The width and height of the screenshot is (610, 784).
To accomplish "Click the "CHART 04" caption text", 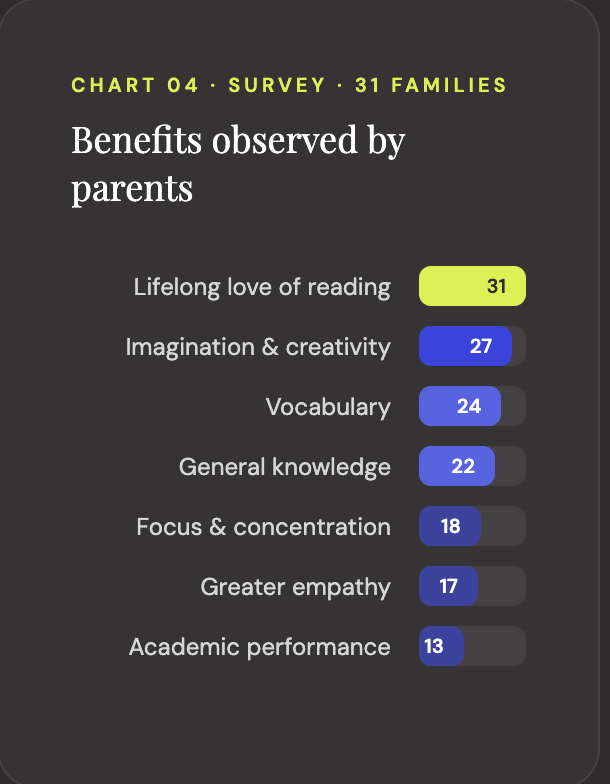I will (135, 85).
